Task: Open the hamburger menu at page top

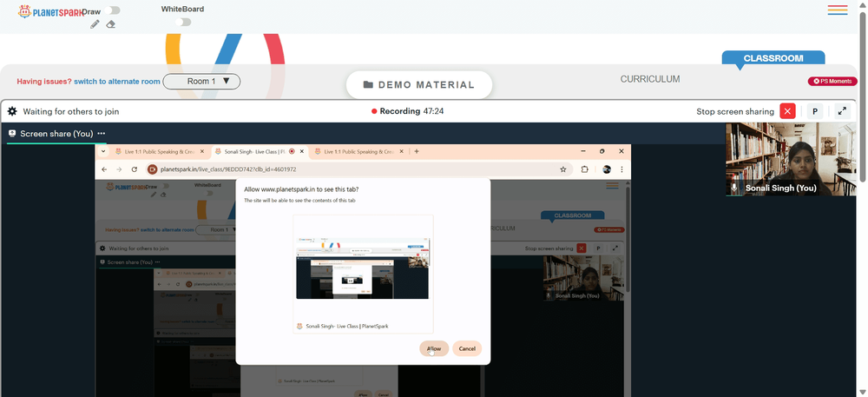Action: click(x=838, y=10)
